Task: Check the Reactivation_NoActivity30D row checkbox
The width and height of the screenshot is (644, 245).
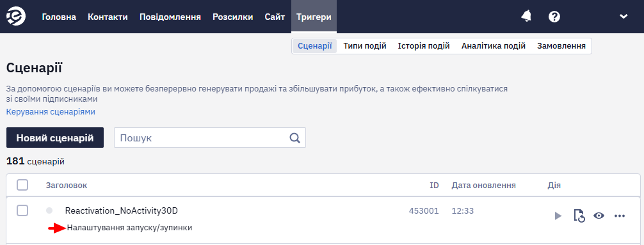Action: pyautogui.click(x=22, y=210)
